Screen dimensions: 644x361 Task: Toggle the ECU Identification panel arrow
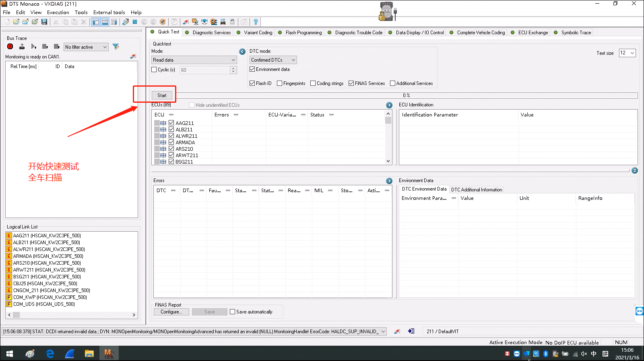coord(389,105)
